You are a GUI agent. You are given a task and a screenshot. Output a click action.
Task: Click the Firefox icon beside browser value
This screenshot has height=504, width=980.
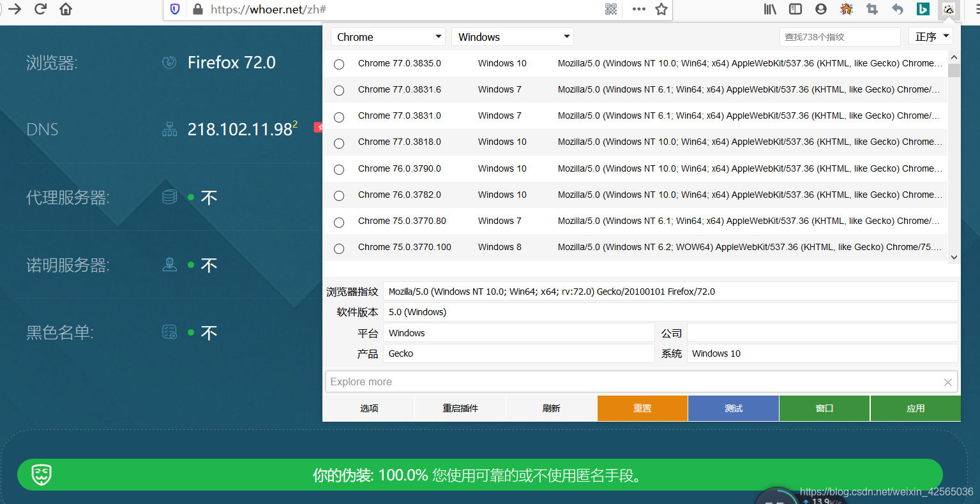click(169, 63)
